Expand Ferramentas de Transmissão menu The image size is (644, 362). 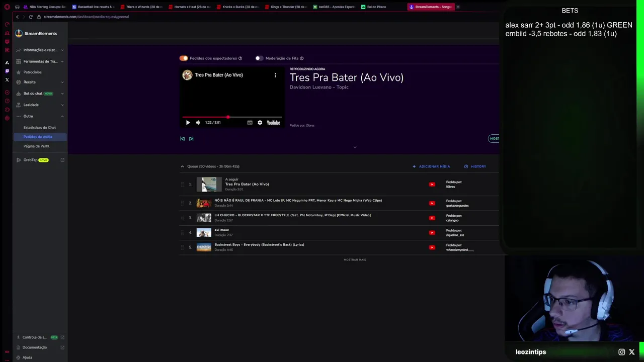[x=40, y=61]
